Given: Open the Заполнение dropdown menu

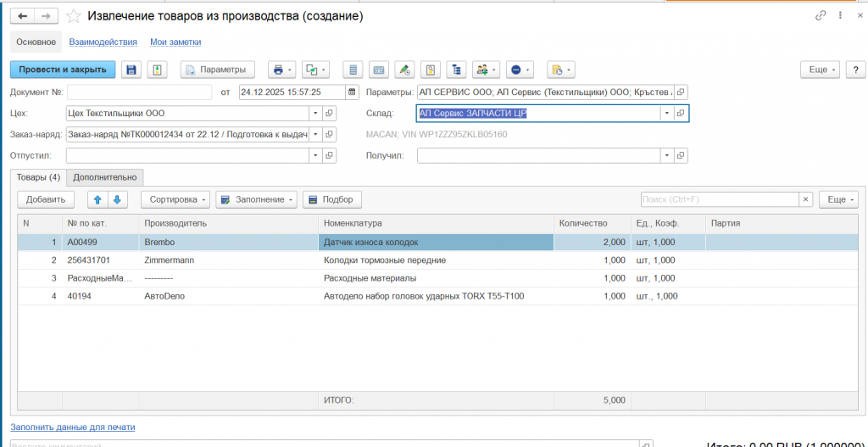Looking at the screenshot, I should 255,199.
